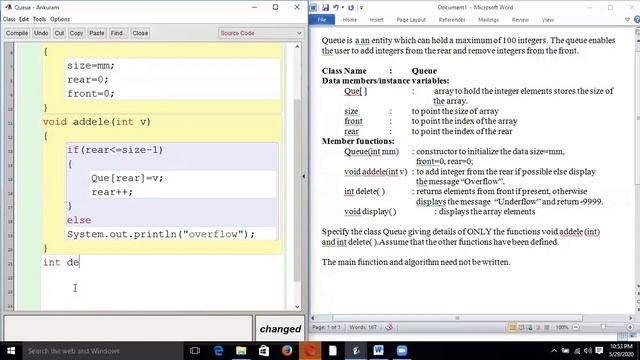
Task: Click the Paste button in the editor toolbar
Action: [x=97, y=33]
